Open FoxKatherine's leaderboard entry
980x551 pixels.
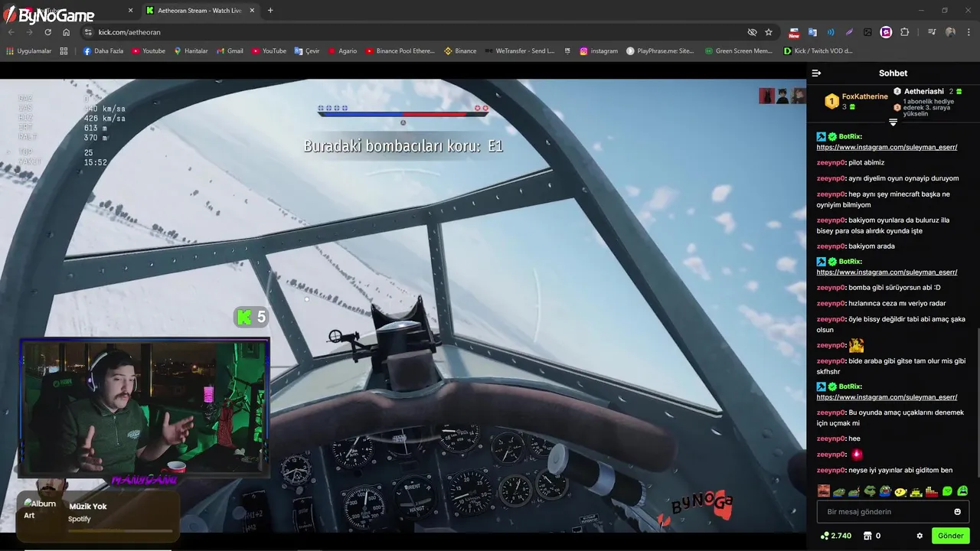click(856, 101)
